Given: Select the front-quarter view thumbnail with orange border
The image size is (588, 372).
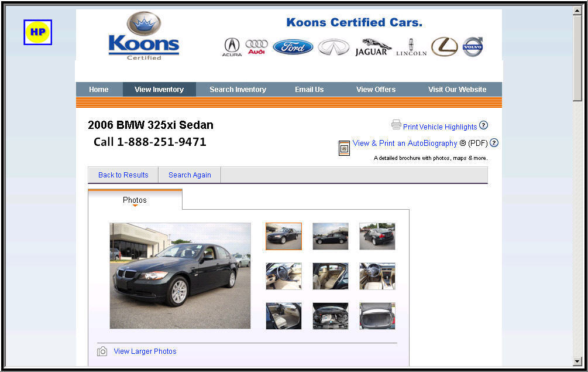Looking at the screenshot, I should tap(284, 236).
